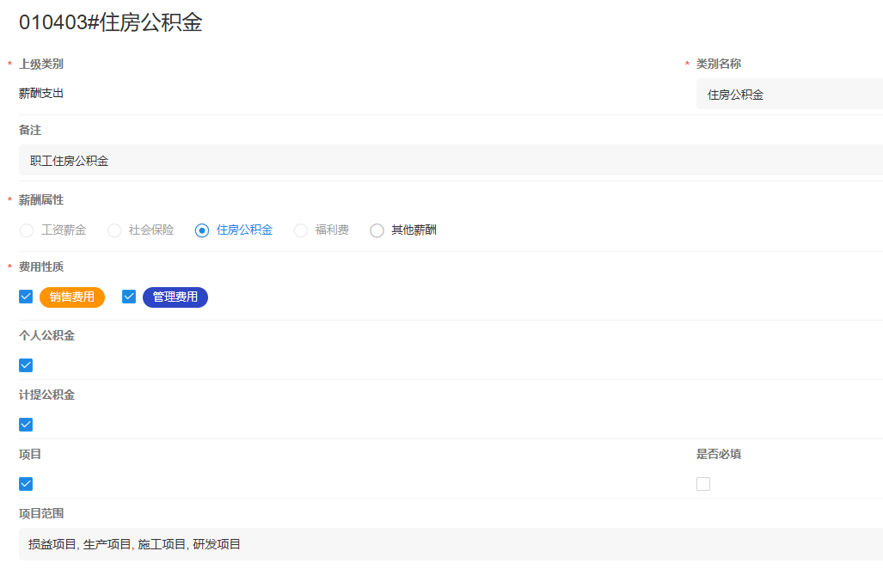883x588 pixels.
Task: Select the 福利费 radio button
Action: point(300,230)
